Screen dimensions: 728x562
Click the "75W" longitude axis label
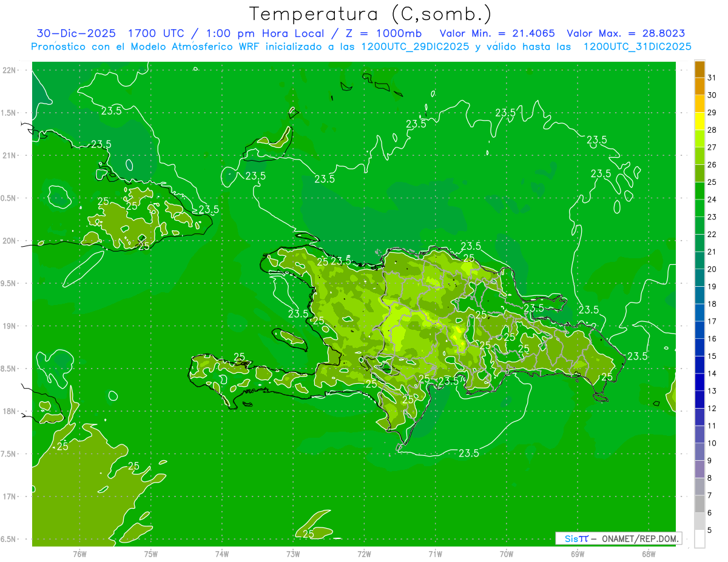point(151,554)
